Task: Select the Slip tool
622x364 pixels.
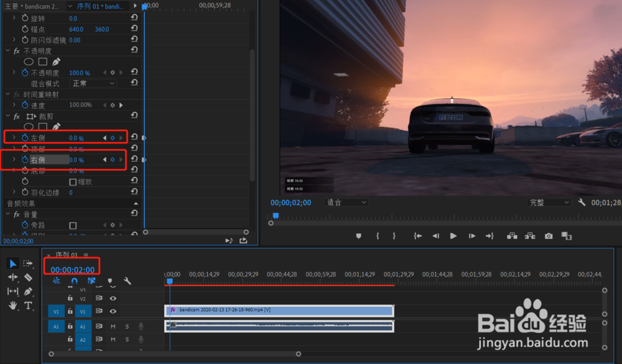Action: [12, 291]
